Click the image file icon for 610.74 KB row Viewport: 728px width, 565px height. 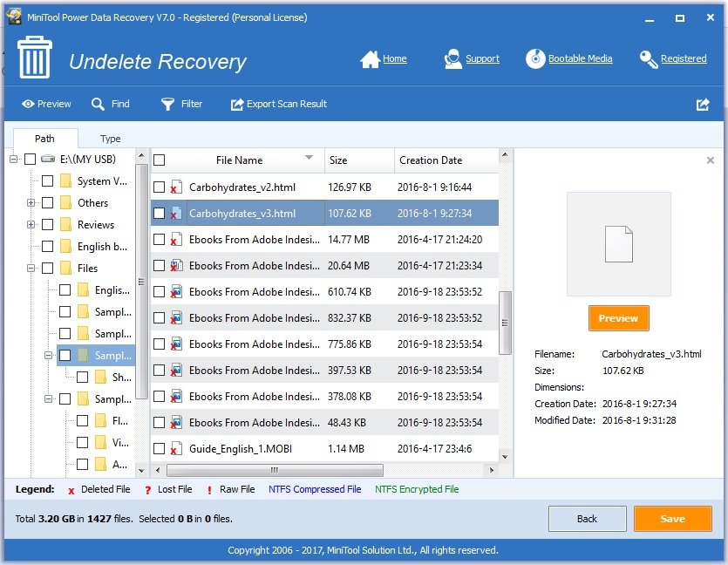[176, 291]
